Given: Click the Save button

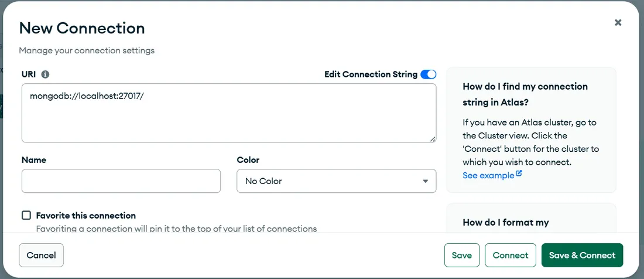Looking at the screenshot, I should point(462,255).
